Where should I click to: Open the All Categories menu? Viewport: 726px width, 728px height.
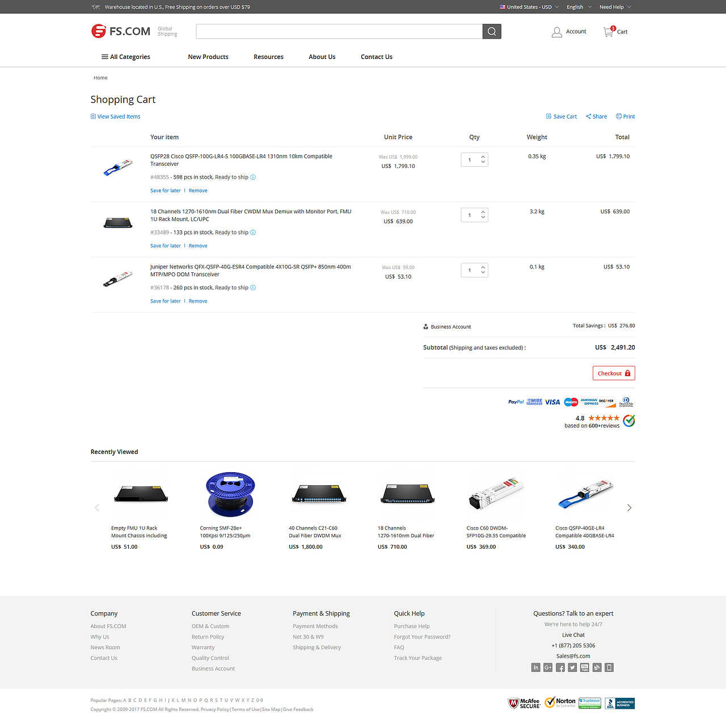tap(125, 57)
